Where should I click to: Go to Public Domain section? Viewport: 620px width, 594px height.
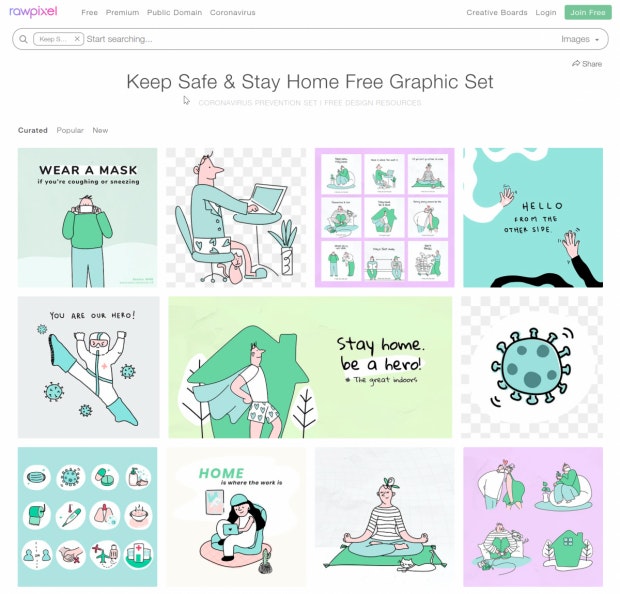(174, 13)
